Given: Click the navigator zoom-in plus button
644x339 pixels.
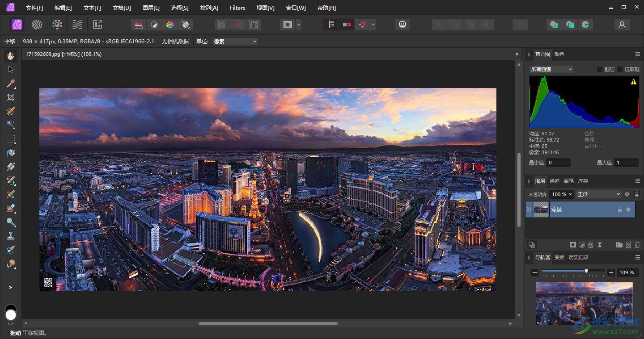Looking at the screenshot, I should coord(611,272).
